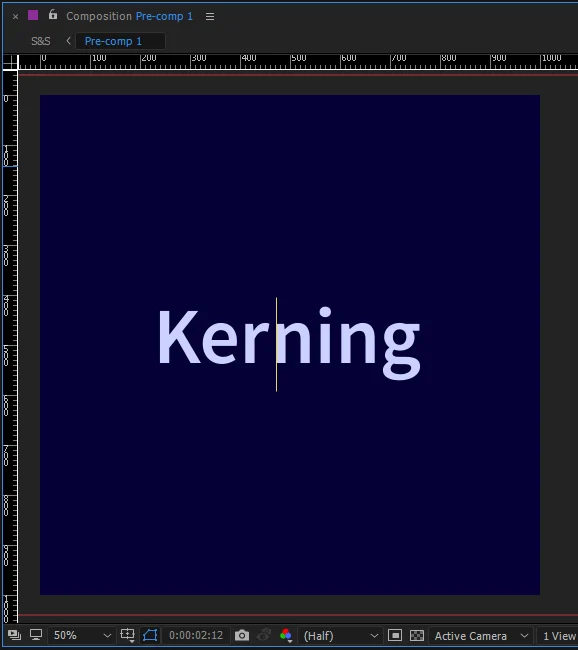The width and height of the screenshot is (578, 650).
Task: Open the Composition panel hamburger menu
Action: click(x=210, y=17)
